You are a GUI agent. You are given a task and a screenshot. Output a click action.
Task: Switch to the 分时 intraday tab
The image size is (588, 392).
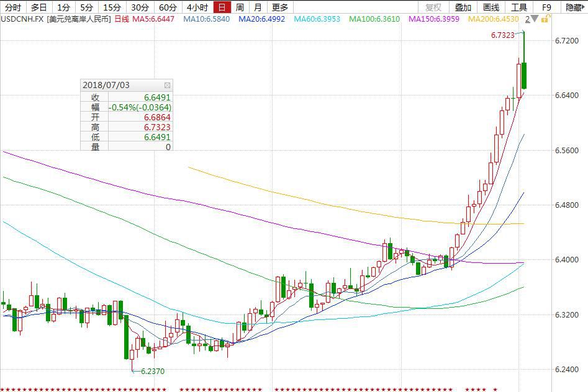pyautogui.click(x=12, y=7)
